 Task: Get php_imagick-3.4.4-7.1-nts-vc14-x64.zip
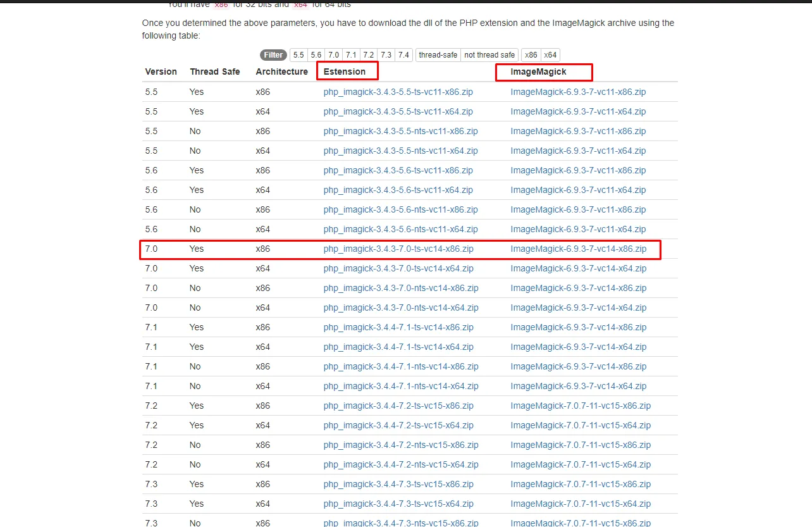click(401, 386)
